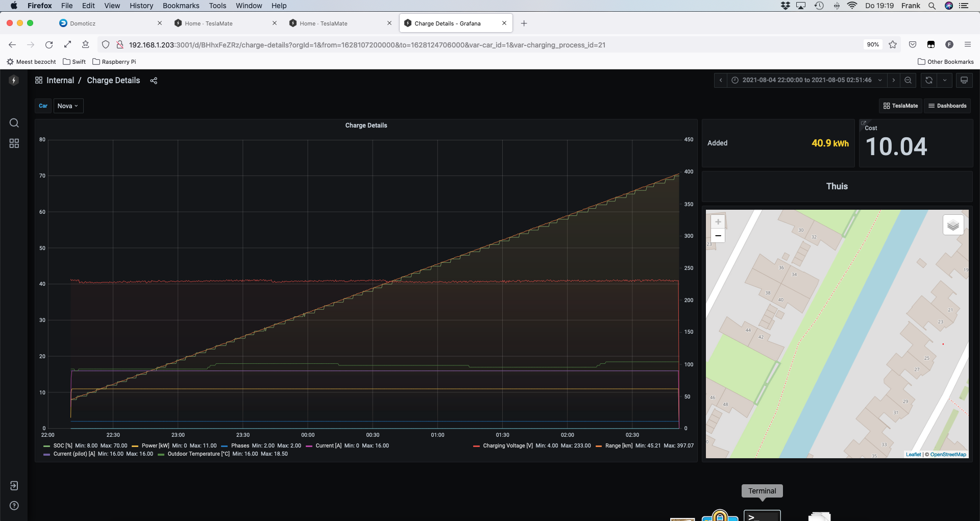Zoom out the time range with magnifier icon
Viewport: 980px width, 521px height.
909,80
